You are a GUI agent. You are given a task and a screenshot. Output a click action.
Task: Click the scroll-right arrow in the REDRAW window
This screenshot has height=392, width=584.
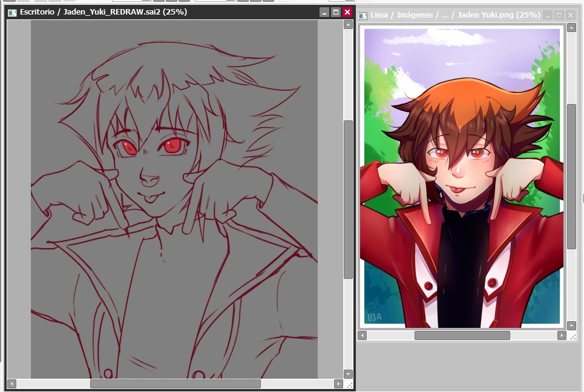(338, 384)
